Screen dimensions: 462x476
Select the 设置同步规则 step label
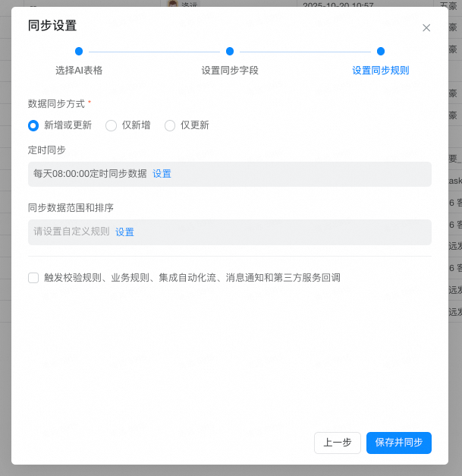[381, 71]
